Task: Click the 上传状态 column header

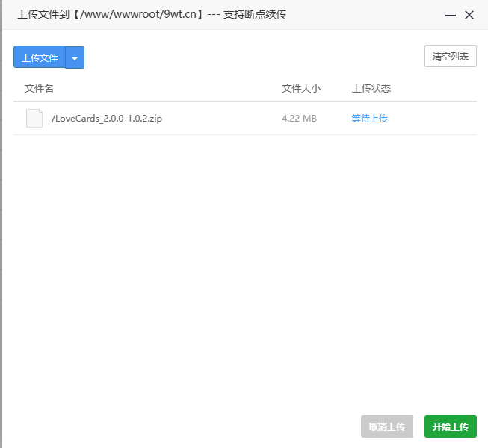Action: point(371,88)
